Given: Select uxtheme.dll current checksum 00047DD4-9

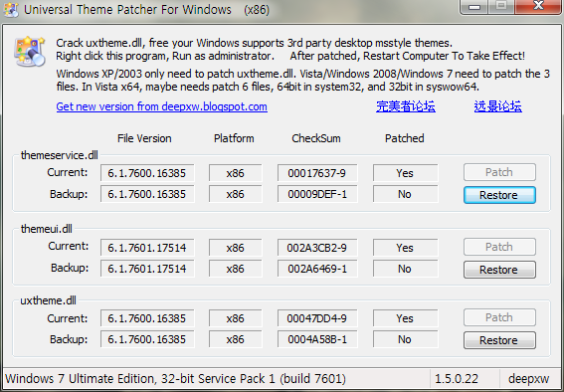Looking at the screenshot, I should (x=317, y=318).
